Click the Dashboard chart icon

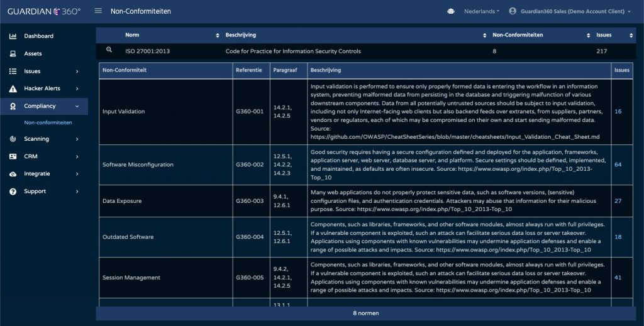[13, 36]
